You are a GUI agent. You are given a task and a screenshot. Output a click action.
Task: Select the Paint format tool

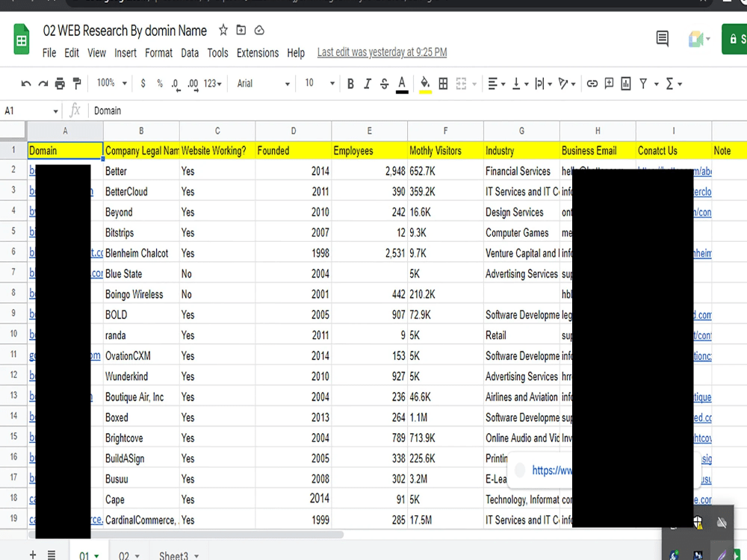(77, 84)
